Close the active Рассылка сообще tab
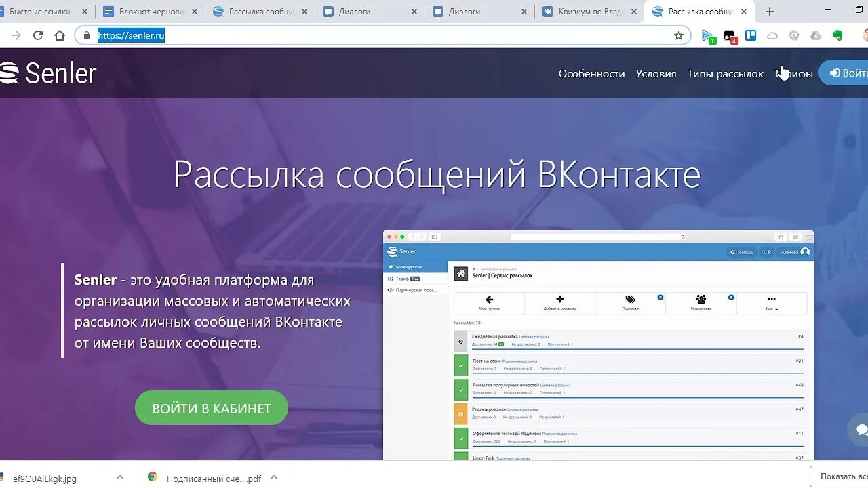 point(744,12)
